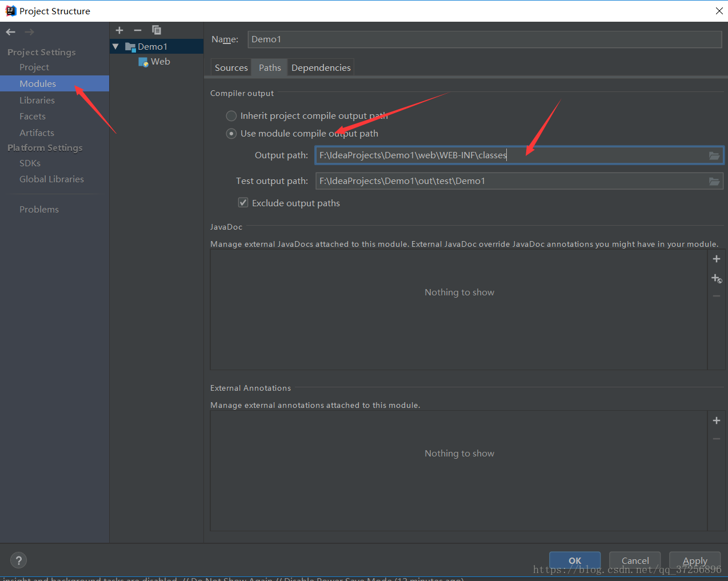728x581 pixels.
Task: Remove the selected module with the minus icon
Action: pos(138,30)
